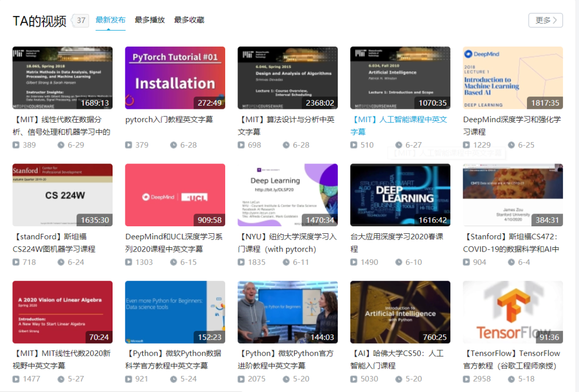Open title link 【NYU】纽约大学深度学习入门课程
Screen dimensions: 579x392
(x=287, y=243)
